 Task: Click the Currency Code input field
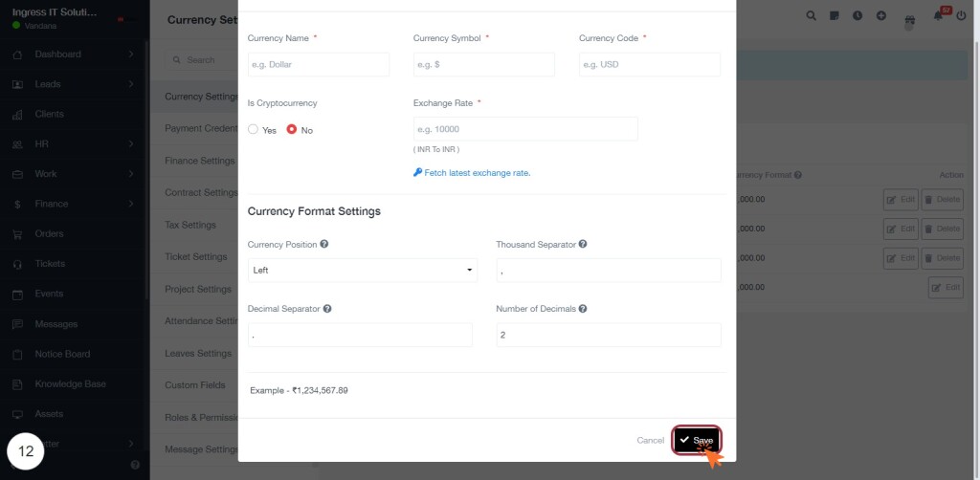click(x=650, y=64)
